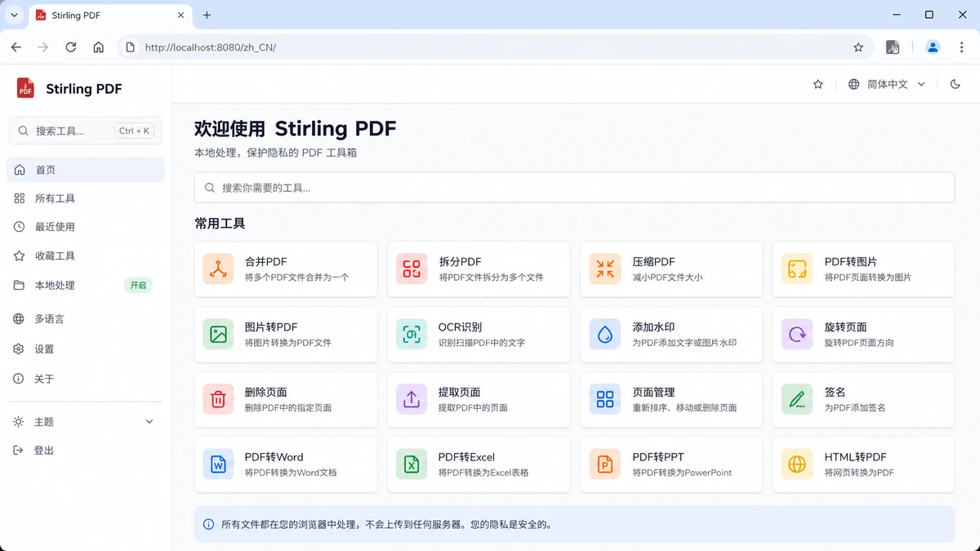
Task: Click the 为PDF添加文字或图片水印 description
Action: tap(684, 343)
